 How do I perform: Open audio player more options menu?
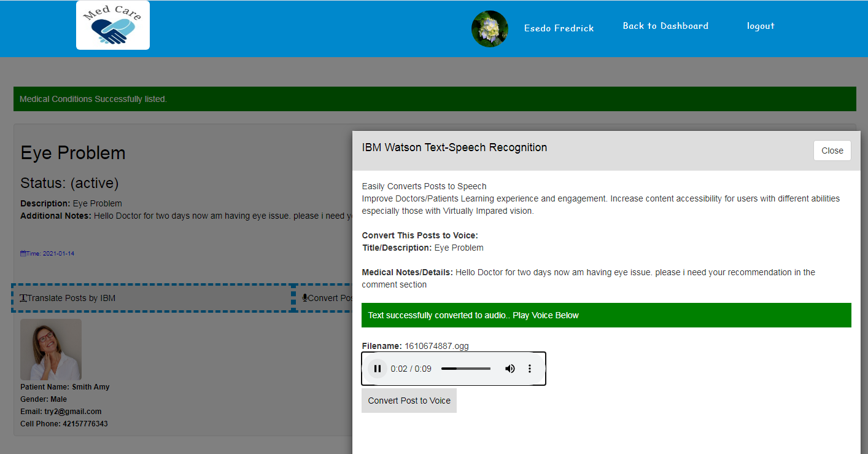tap(530, 369)
